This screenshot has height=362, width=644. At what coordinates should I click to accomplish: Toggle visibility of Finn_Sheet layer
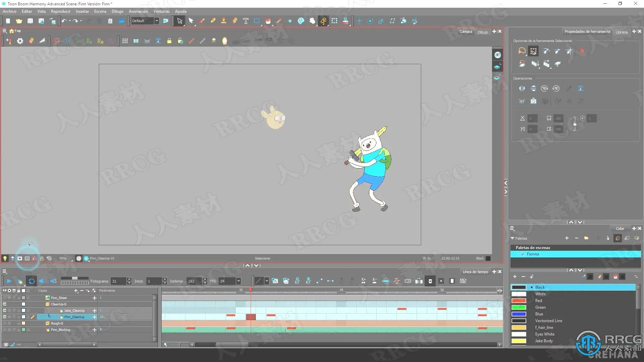coord(5,298)
